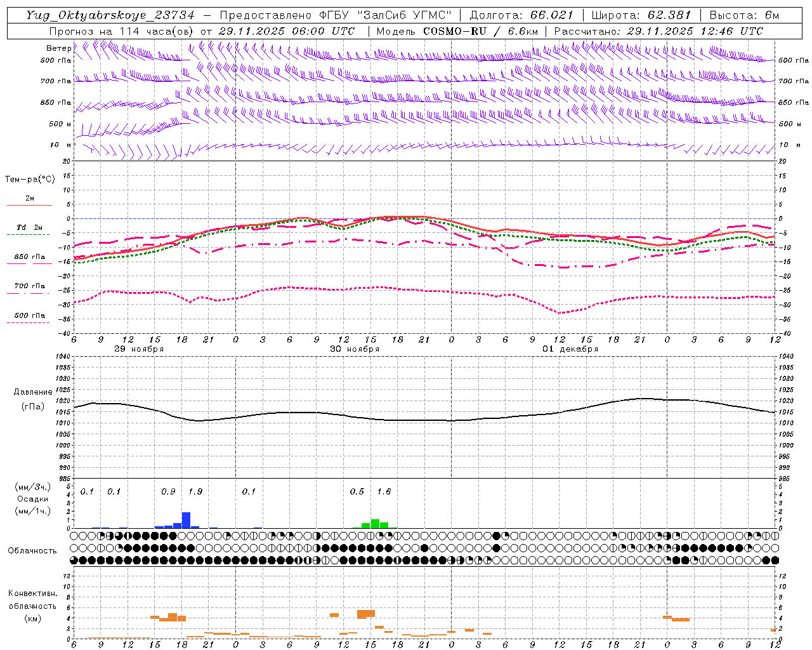This screenshot has width=812, height=650.
Task: Select the forecast start 29.11.2025 06:00 UTC
Action: tap(286, 31)
